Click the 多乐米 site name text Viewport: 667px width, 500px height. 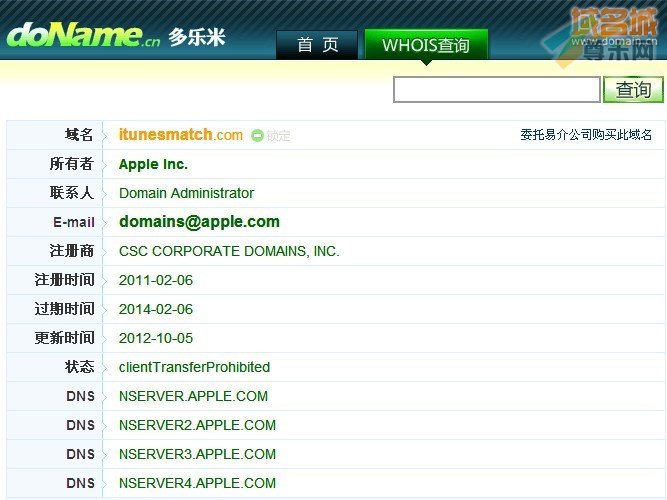click(x=197, y=37)
